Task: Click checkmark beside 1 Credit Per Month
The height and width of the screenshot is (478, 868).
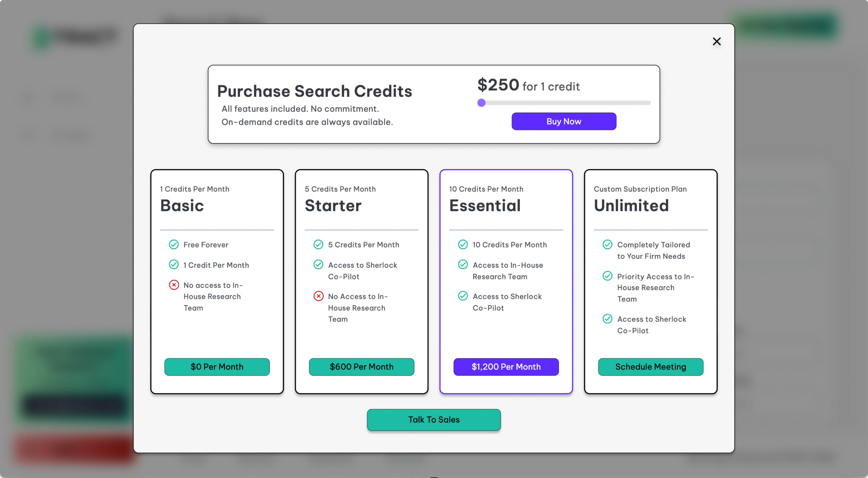Action: point(174,265)
